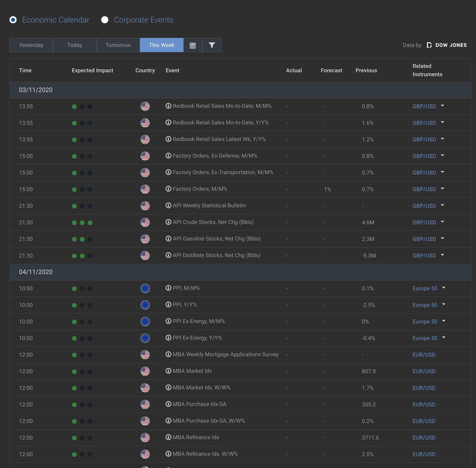Open the filter funnel icon
This screenshot has height=468, width=476.
coord(212,45)
